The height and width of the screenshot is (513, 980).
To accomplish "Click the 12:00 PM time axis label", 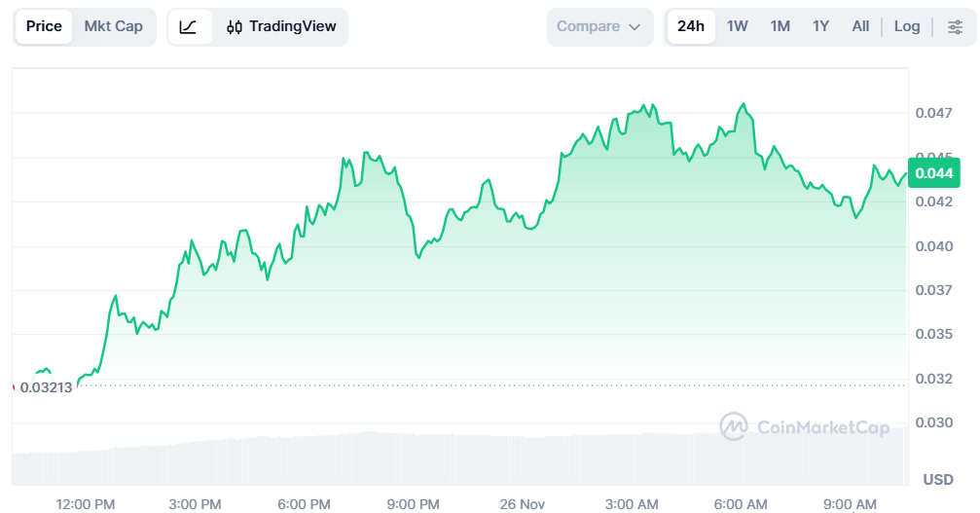I will (x=86, y=503).
